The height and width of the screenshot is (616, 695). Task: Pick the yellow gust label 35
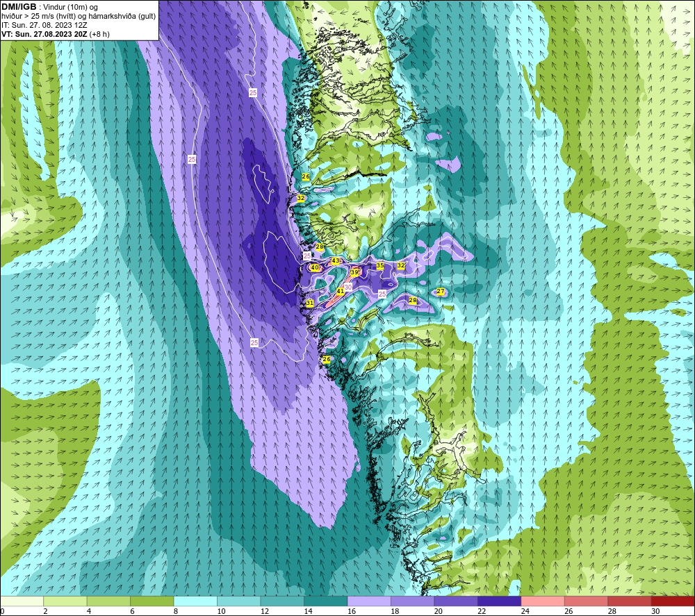click(380, 266)
